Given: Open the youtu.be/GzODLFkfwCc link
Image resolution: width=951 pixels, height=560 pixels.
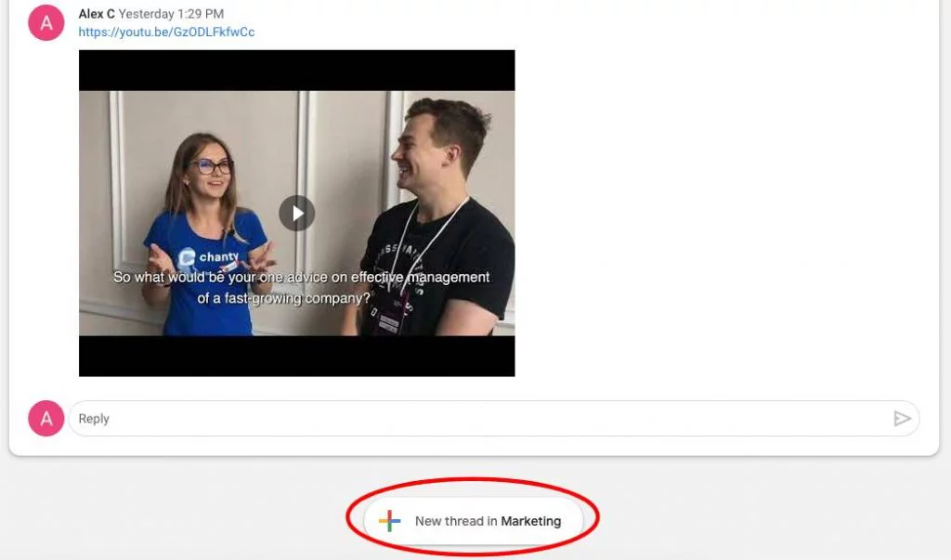Looking at the screenshot, I should coord(166,33).
